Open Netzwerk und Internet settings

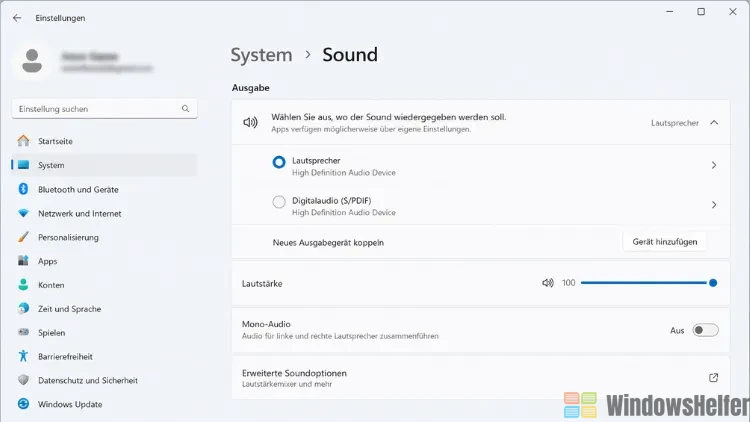pos(104,213)
